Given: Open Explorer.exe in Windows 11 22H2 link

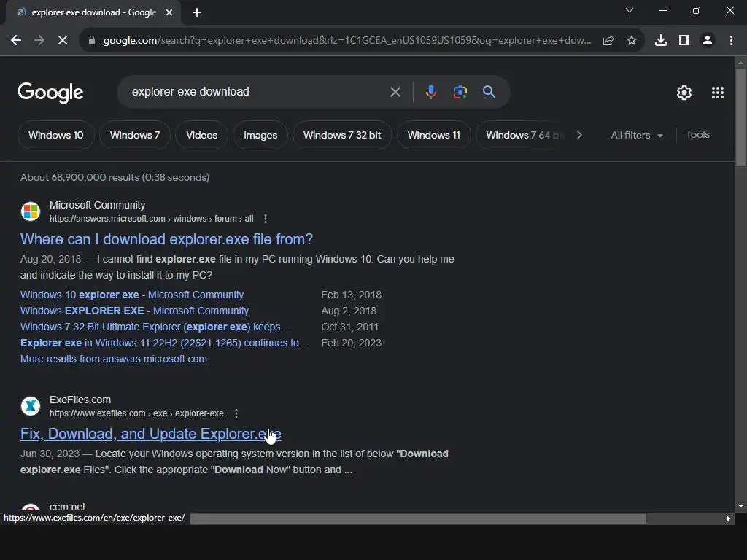Looking at the screenshot, I should [165, 343].
